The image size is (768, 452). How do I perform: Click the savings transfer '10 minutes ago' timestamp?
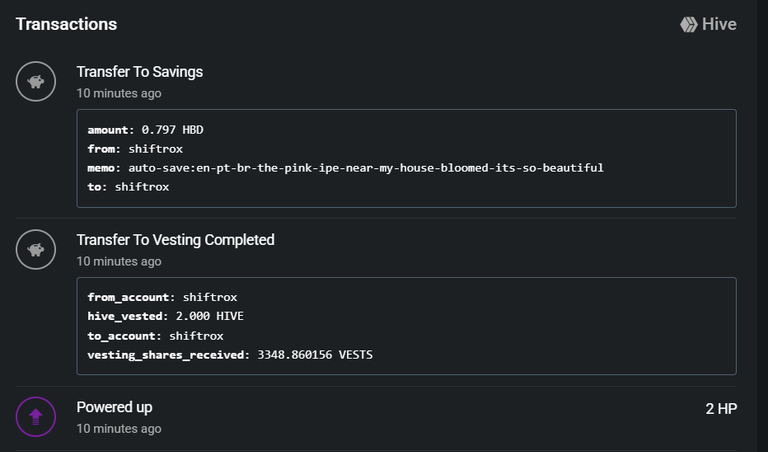[x=119, y=93]
